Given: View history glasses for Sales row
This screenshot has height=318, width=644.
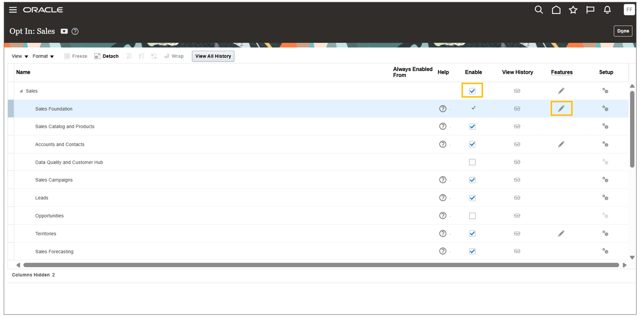Looking at the screenshot, I should 517,91.
